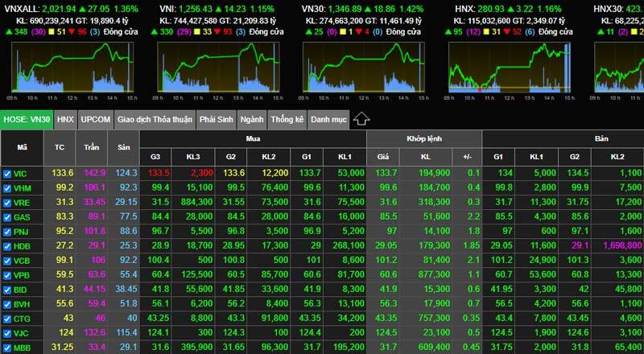
Task: Open the Ngành sector menu
Action: tap(251, 119)
